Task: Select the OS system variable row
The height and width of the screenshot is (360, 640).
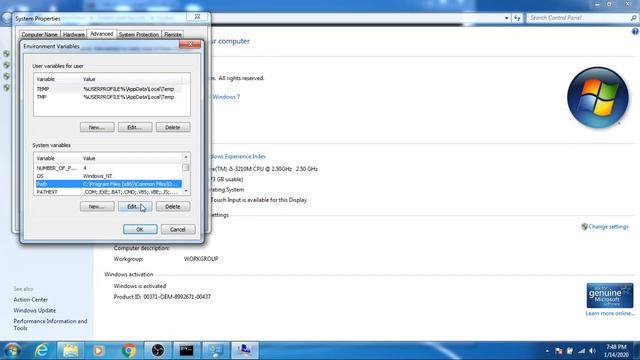Action: click(109, 176)
